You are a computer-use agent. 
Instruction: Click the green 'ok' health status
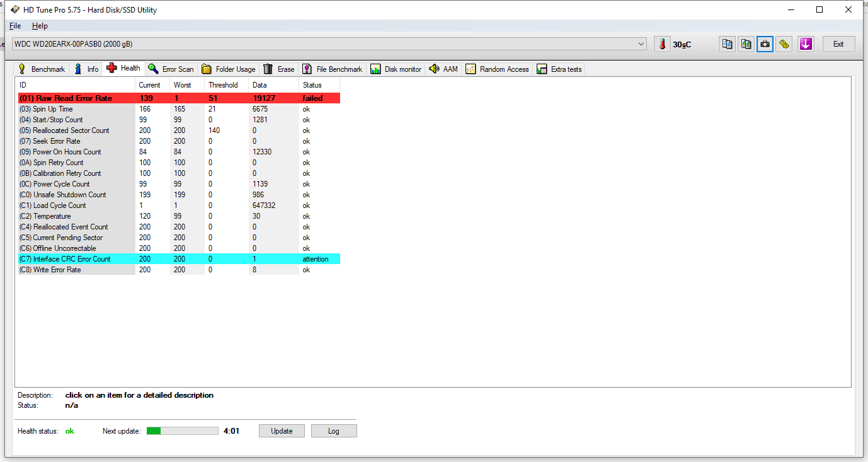[70, 431]
